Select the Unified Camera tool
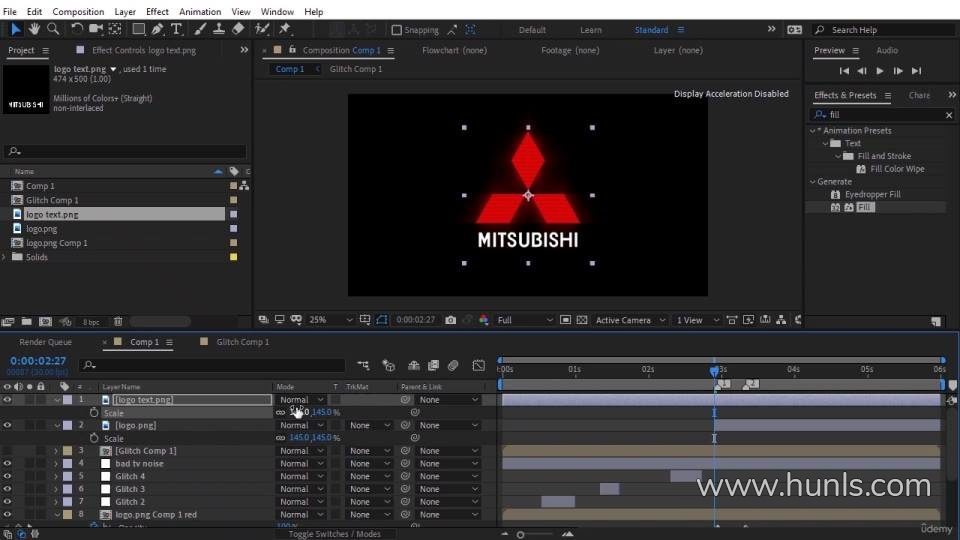 [96, 29]
